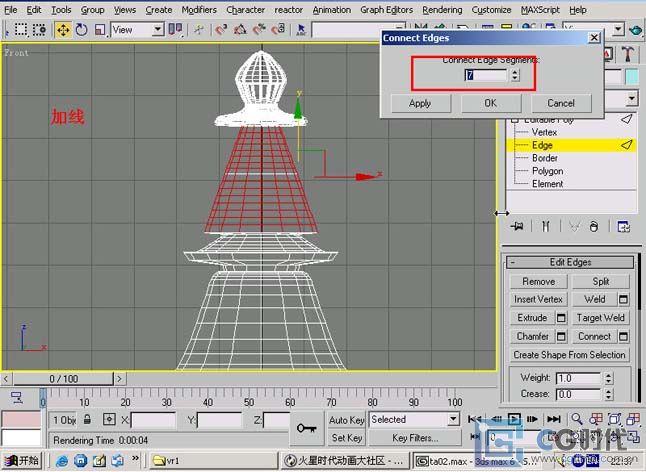Activate the Select and Rotate tool
Image resolution: width=646 pixels, height=472 pixels.
(82, 30)
